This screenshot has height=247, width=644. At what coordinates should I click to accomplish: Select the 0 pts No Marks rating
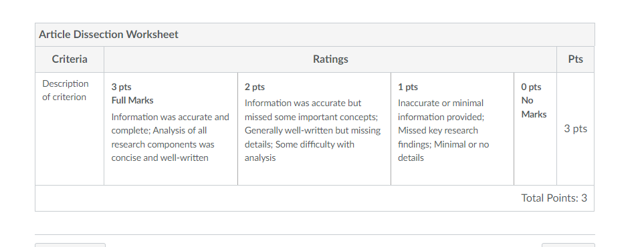[535, 129]
